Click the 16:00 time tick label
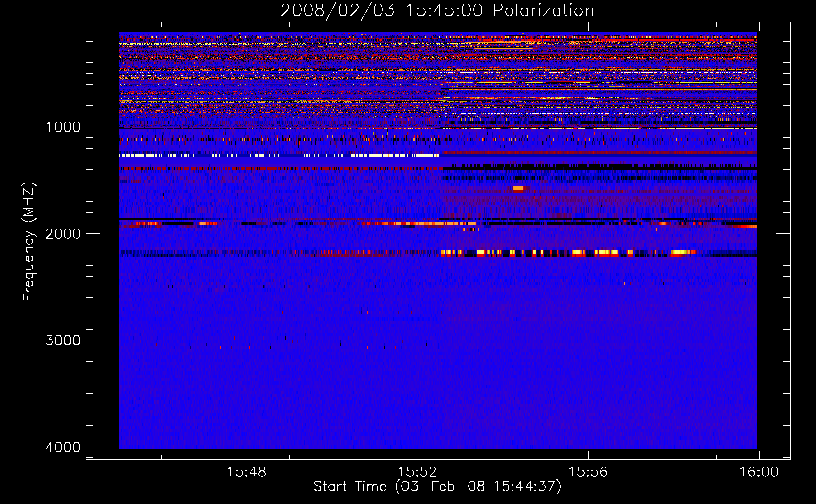816x504 pixels. (759, 472)
